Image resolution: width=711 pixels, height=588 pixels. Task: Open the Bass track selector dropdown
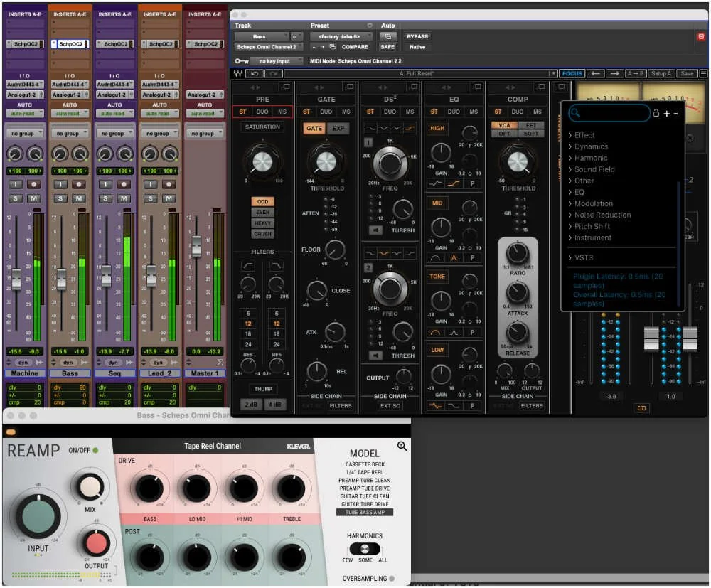[x=262, y=36]
